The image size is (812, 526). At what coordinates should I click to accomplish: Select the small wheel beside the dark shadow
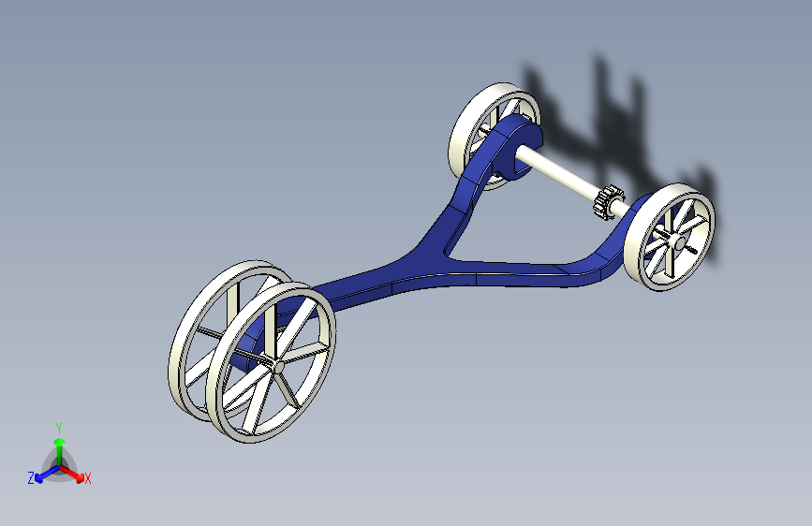click(x=669, y=237)
